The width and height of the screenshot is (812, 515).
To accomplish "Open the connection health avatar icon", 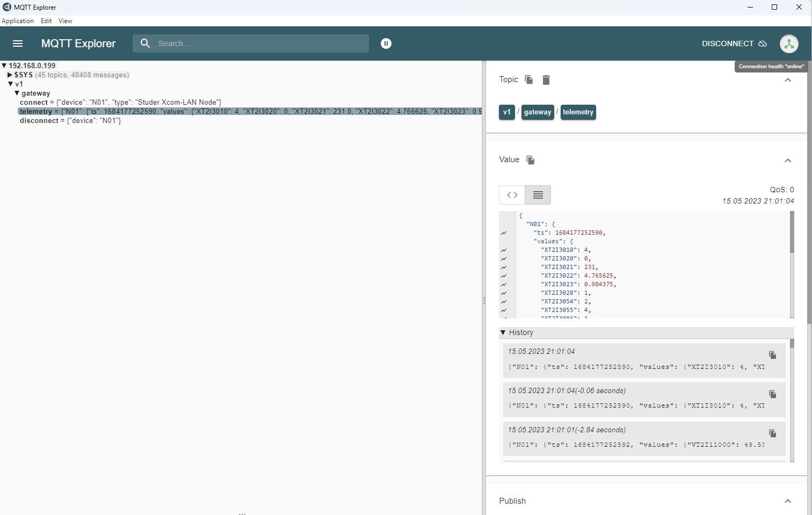I will [x=789, y=43].
